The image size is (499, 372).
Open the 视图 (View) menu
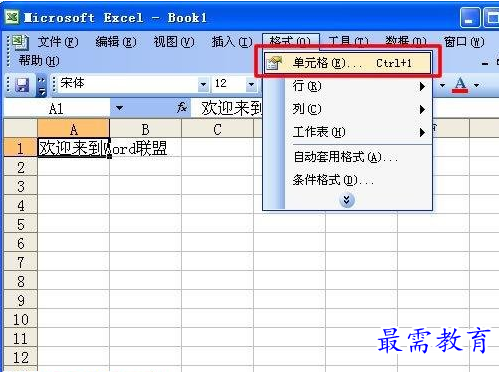[x=174, y=42]
